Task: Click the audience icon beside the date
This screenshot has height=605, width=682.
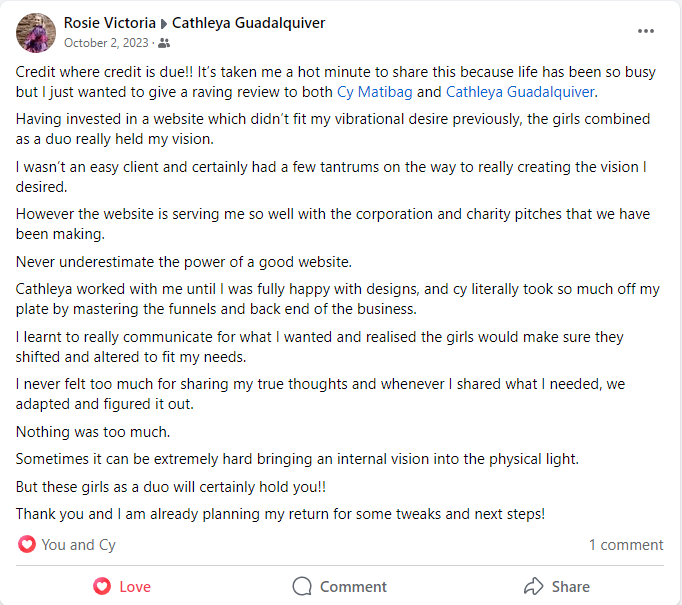Action: pos(164,43)
